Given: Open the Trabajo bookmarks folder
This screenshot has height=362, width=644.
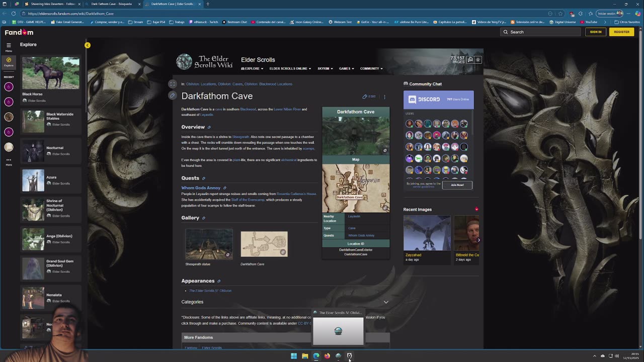Looking at the screenshot, I should (177, 22).
